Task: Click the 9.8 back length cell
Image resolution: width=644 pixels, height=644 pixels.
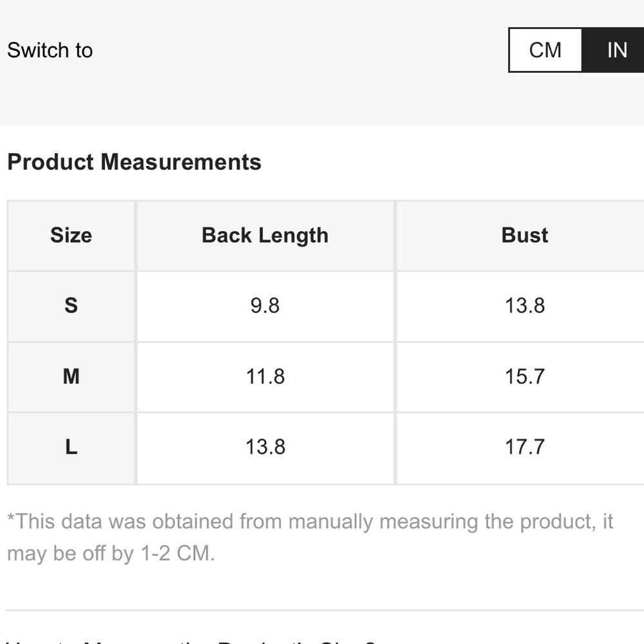Action: (265, 306)
